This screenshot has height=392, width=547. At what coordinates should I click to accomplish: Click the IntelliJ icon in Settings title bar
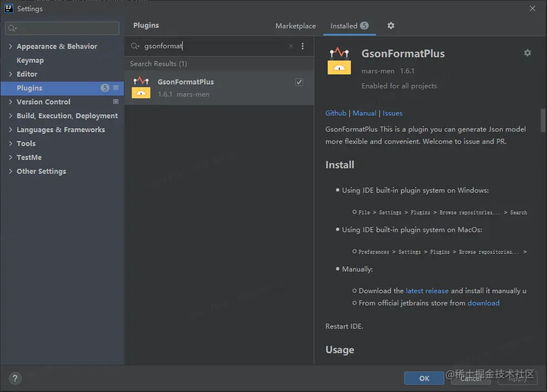[8, 8]
